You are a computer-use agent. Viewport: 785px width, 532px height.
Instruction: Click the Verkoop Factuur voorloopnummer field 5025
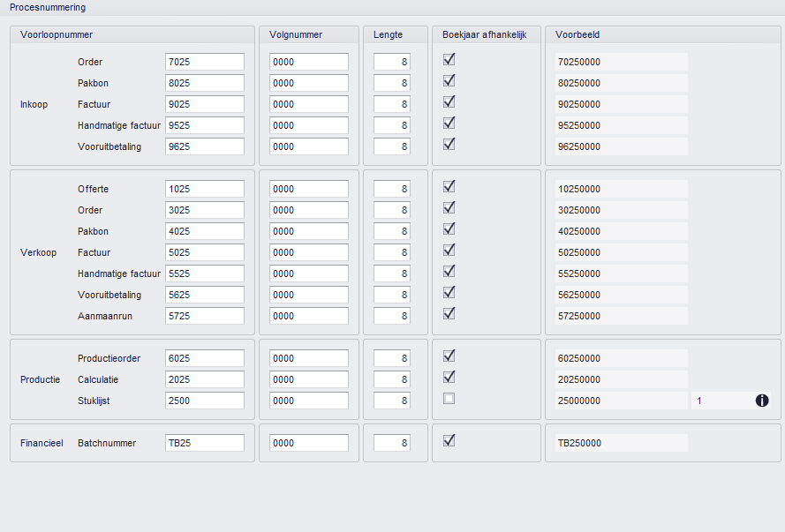tap(205, 252)
